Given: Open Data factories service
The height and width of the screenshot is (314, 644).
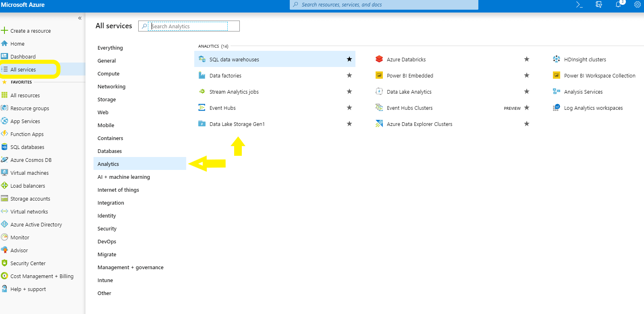Looking at the screenshot, I should [225, 75].
